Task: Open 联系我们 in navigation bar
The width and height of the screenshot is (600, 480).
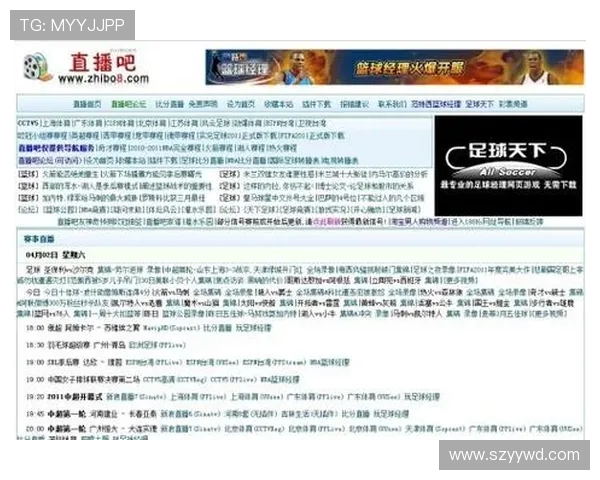Action: click(392, 104)
